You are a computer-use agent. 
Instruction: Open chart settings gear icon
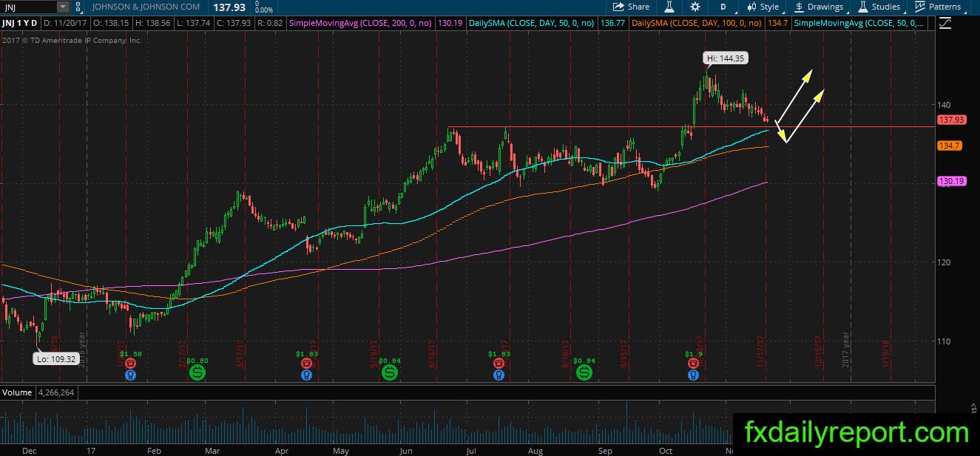click(695, 7)
